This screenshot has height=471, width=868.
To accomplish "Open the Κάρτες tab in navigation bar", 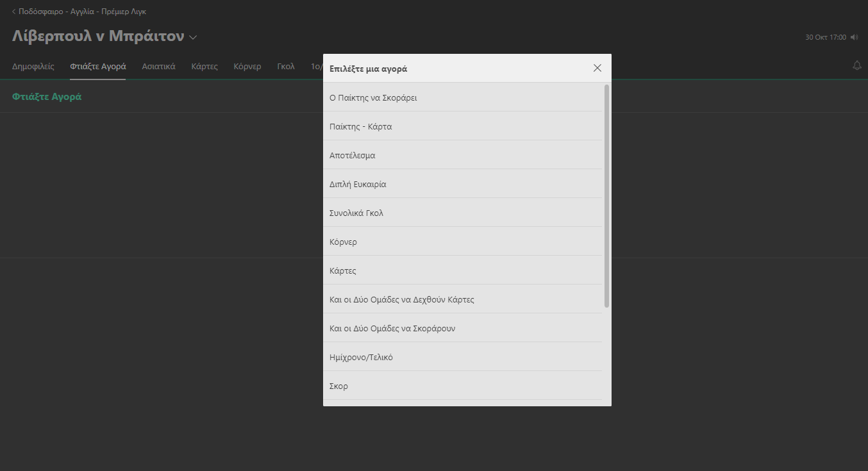I will [204, 66].
